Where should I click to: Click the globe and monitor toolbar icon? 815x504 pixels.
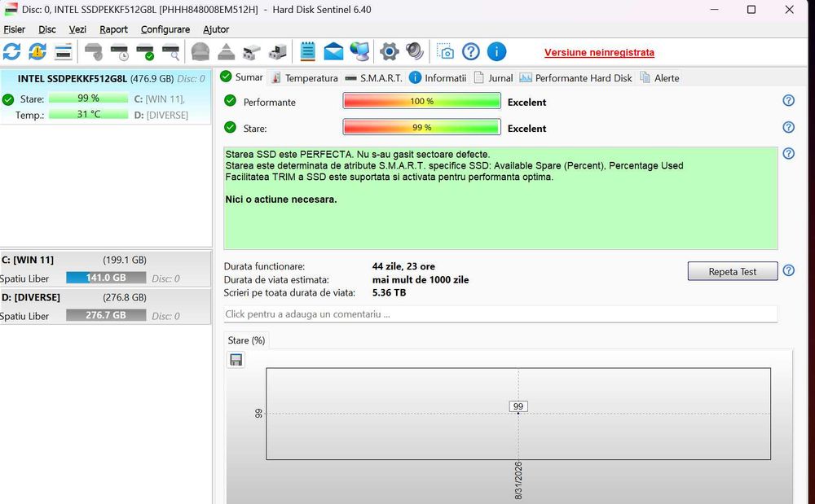click(x=359, y=52)
